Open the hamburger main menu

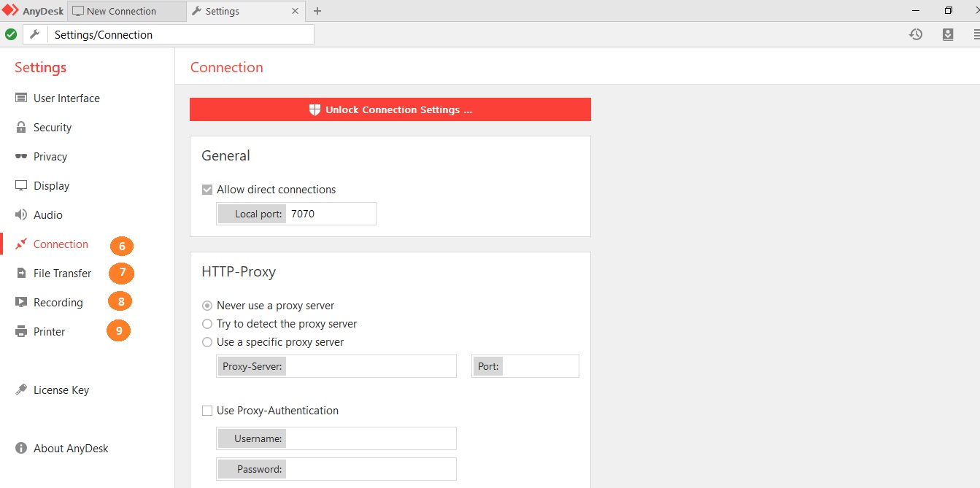pos(976,34)
